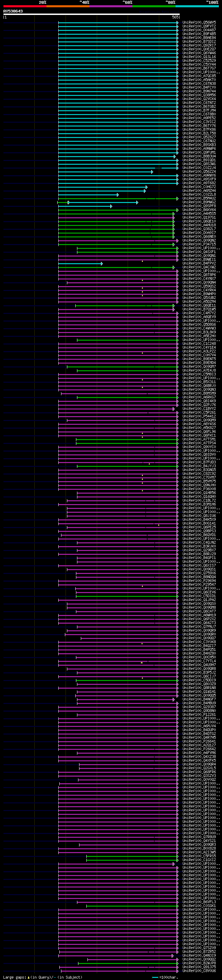Select label UniRef100_P12261
This screenshot has width=222, height=980.
[x=199, y=714]
